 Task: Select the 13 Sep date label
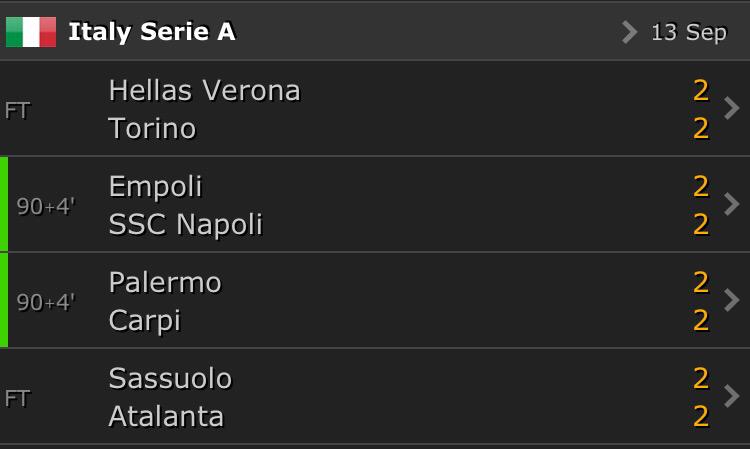pos(689,32)
